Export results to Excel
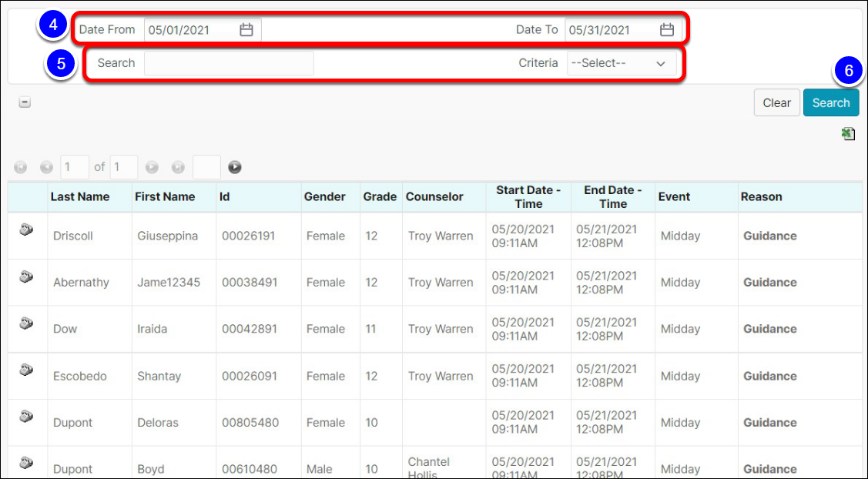This screenshot has width=868, height=479. (848, 133)
